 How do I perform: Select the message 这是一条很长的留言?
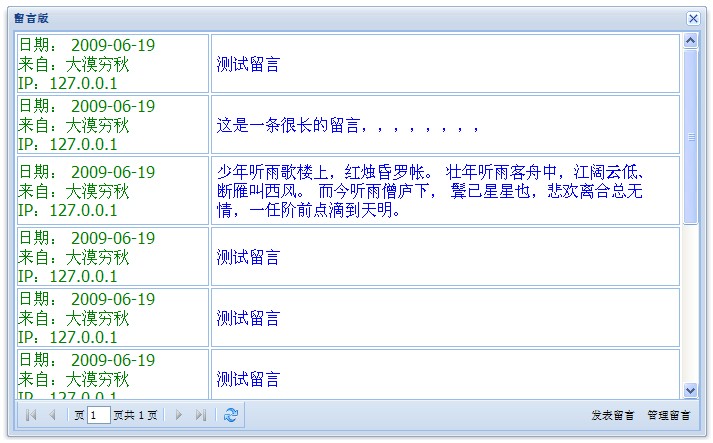[x=445, y=125]
